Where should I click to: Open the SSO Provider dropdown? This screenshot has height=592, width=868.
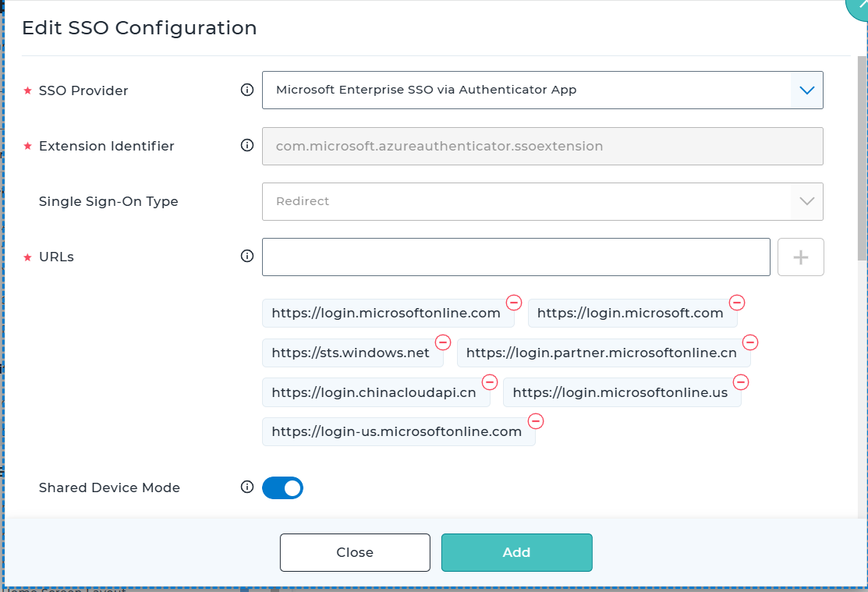[543, 90]
